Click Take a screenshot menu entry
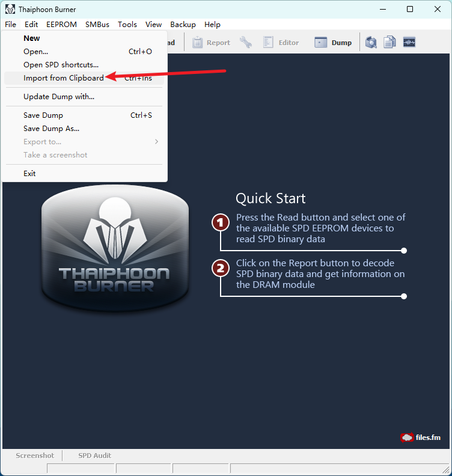This screenshot has width=452, height=476. tap(84, 155)
